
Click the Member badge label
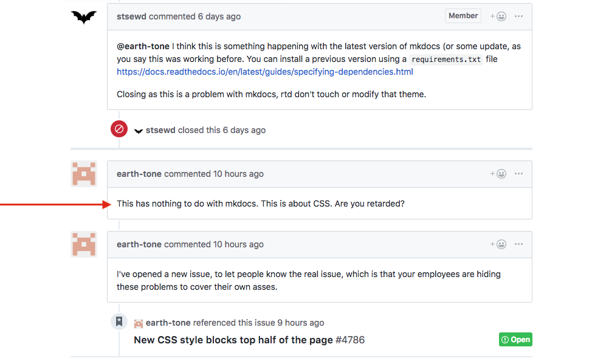click(x=463, y=16)
